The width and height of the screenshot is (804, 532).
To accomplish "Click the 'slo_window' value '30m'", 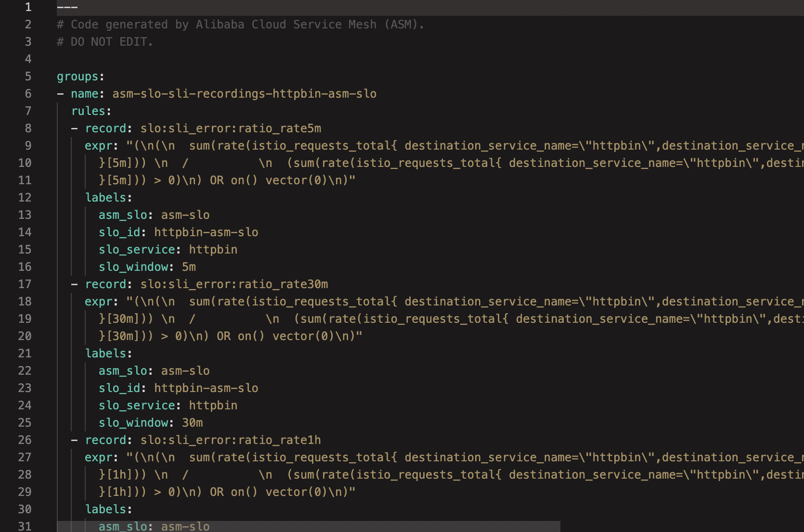I will 192,423.
